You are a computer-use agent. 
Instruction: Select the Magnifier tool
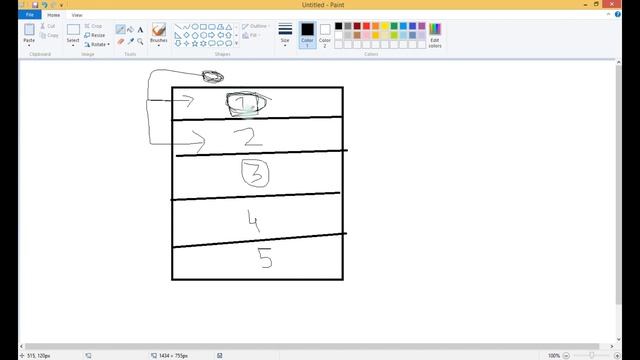pos(140,41)
